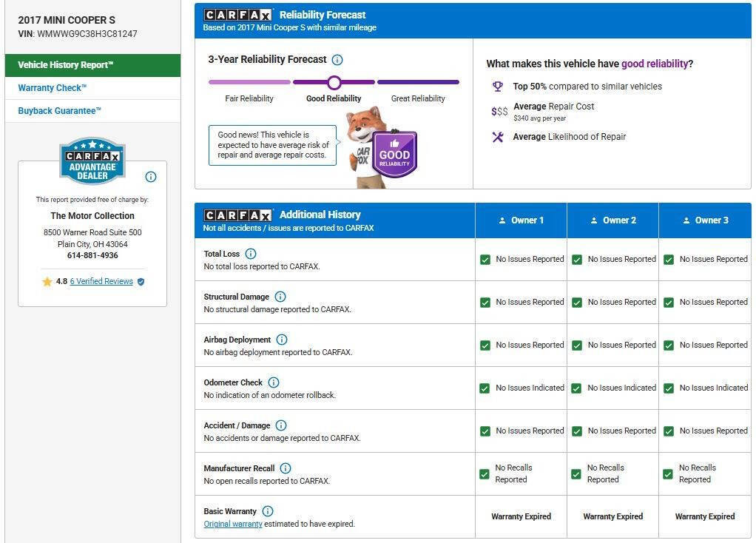Click Owner 3 Manufacturer Recall green checkmark

pyautogui.click(x=668, y=474)
